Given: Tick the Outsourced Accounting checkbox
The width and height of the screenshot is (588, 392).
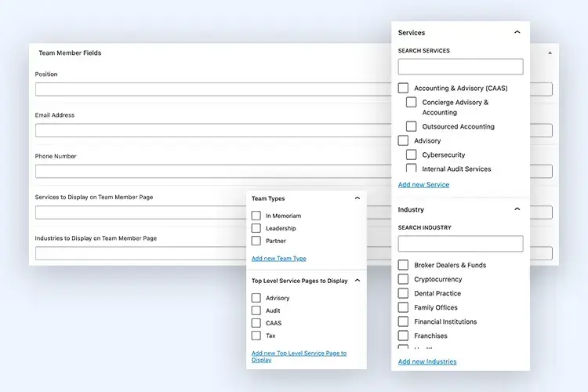Looking at the screenshot, I should coord(411,126).
